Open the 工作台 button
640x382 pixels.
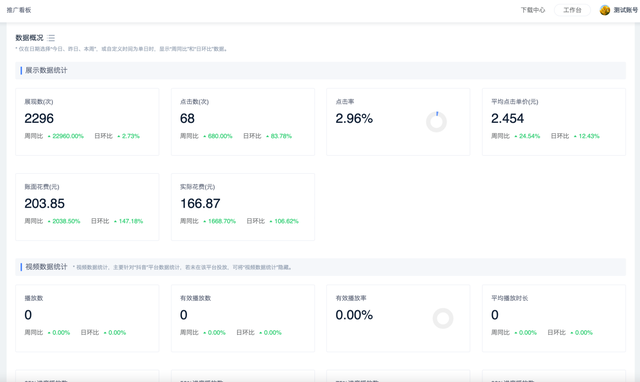(x=572, y=10)
